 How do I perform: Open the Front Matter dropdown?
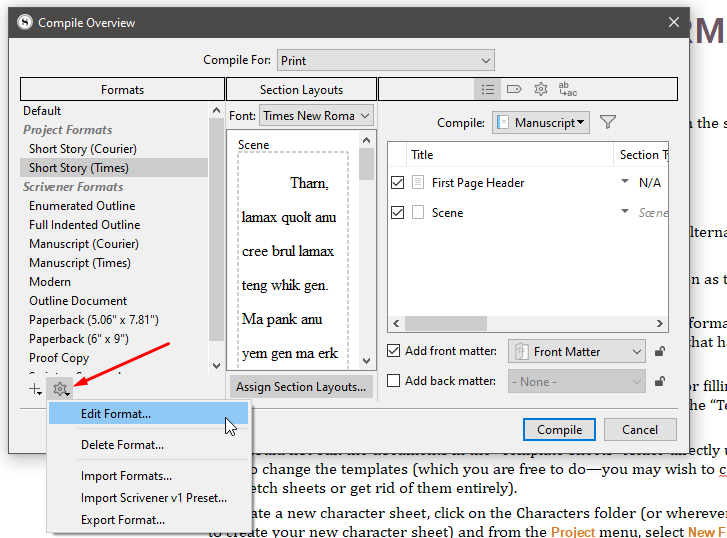576,352
